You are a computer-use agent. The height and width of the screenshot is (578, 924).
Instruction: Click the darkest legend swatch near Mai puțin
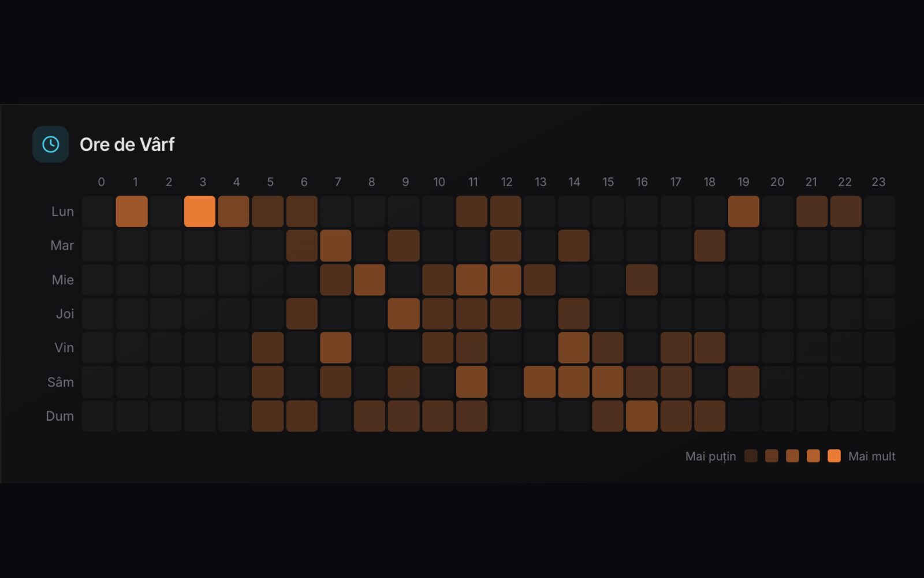point(751,456)
